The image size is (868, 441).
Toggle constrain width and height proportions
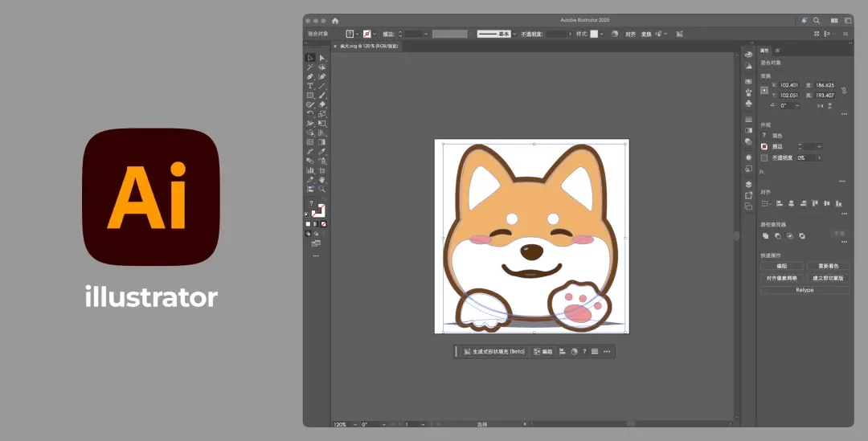point(844,90)
